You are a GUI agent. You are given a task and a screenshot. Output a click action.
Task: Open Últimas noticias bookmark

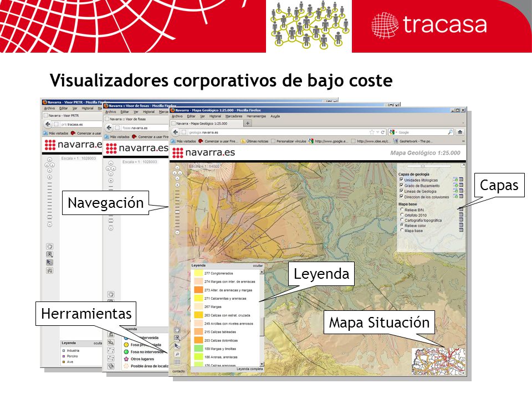pos(254,141)
